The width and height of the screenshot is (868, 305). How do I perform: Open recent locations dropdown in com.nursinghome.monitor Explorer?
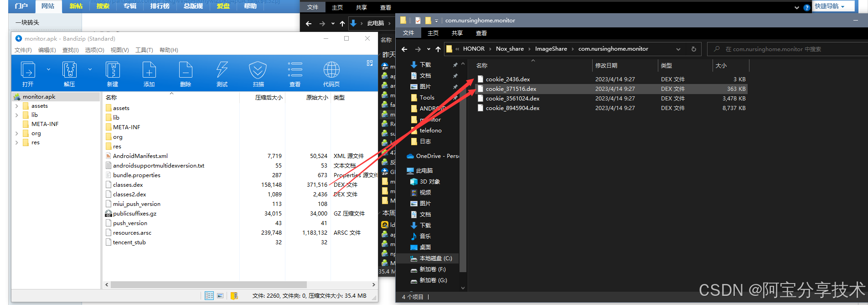coord(429,49)
